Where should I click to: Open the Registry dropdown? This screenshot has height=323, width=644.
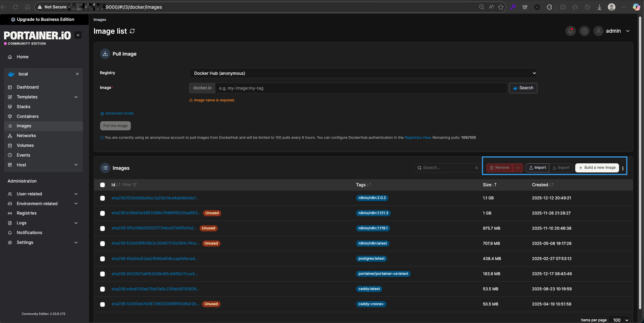pos(363,73)
